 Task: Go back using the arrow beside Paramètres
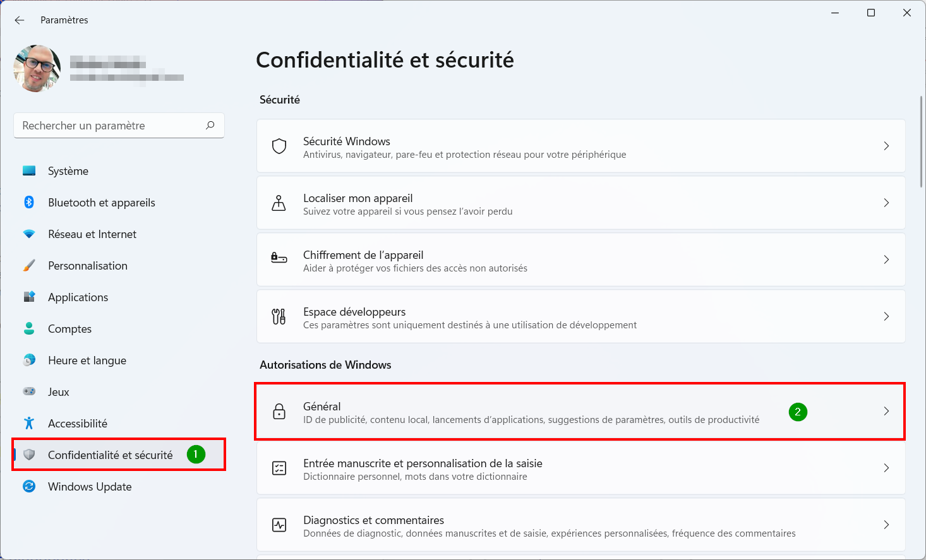20,20
